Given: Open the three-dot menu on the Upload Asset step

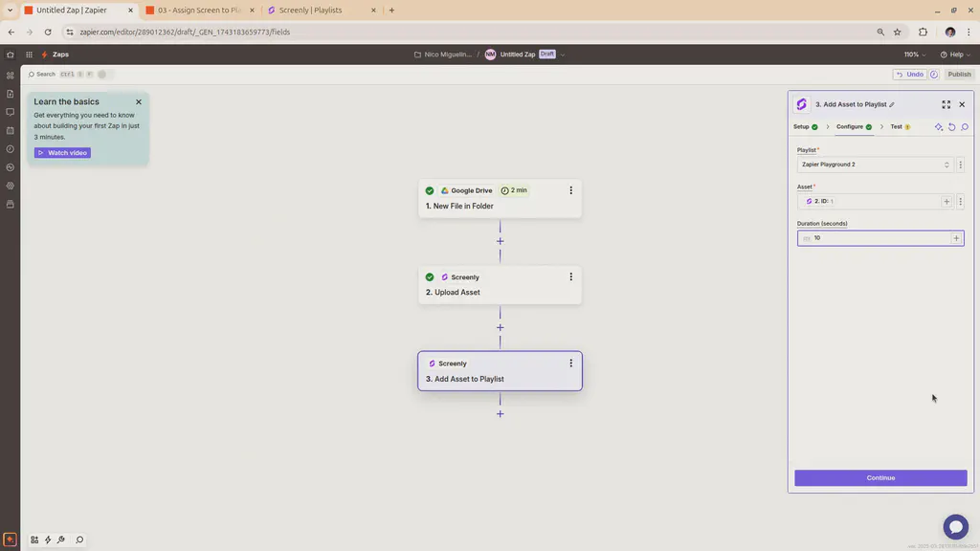Looking at the screenshot, I should (570, 276).
